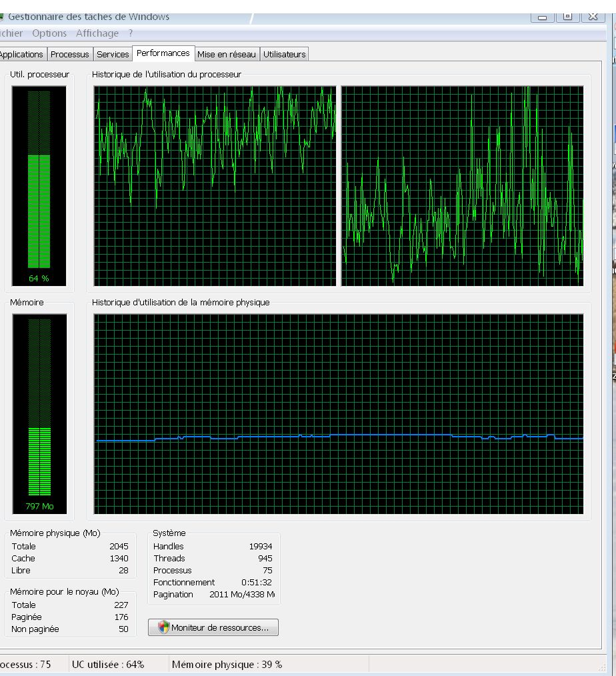The height and width of the screenshot is (676, 616).
Task: Click the Totale physical memory value 2045
Action: (119, 546)
